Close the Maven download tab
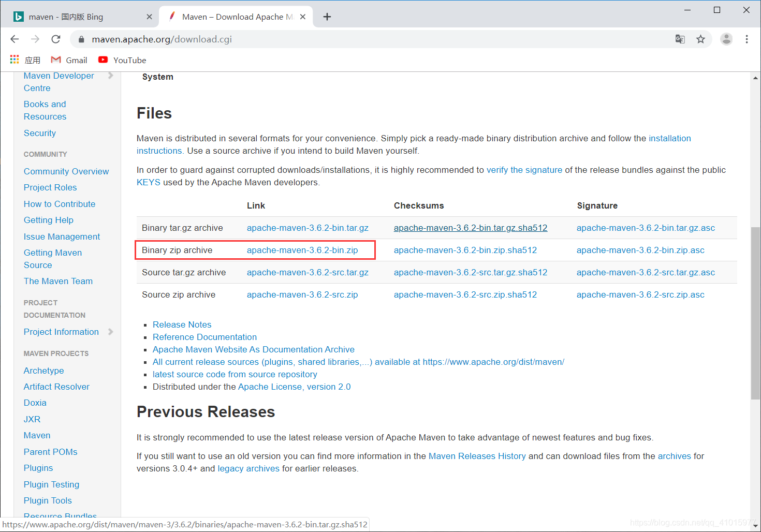 303,17
